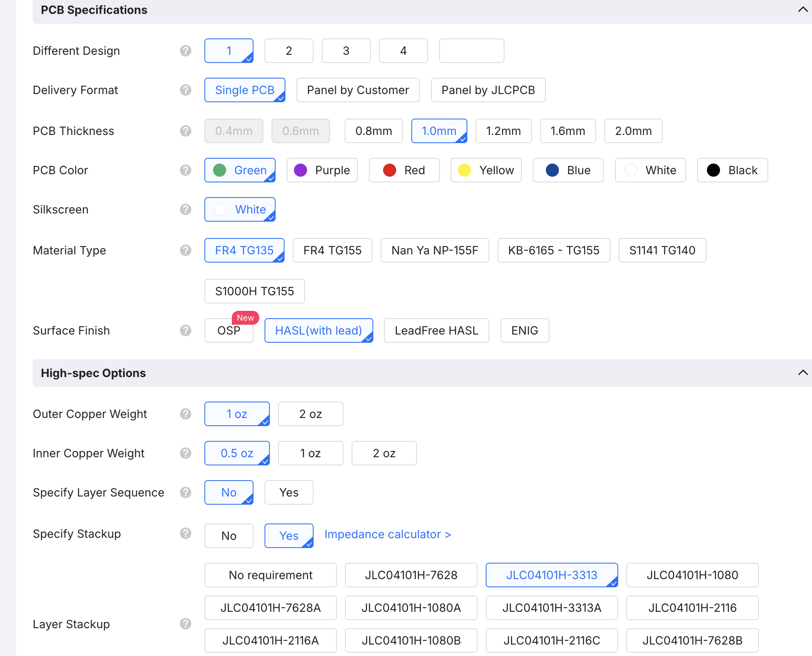
Task: Choose JLCO4101H-1080A layer stackup
Action: coord(411,608)
